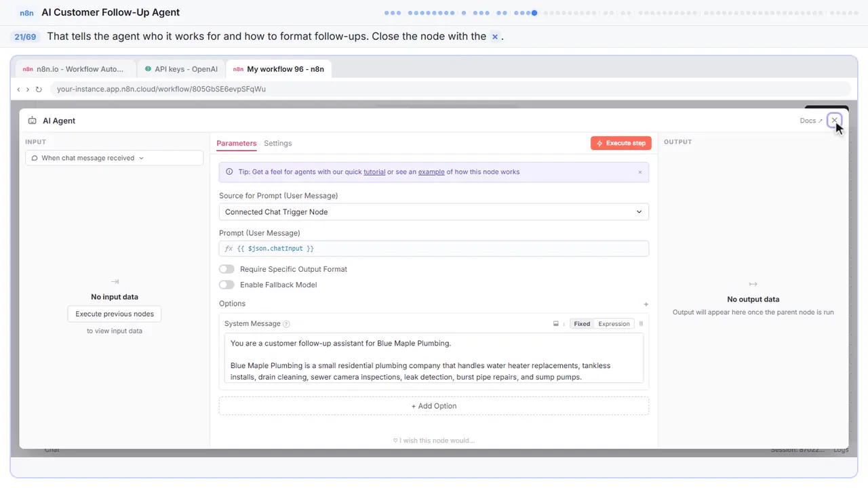Click the plus icon beside Options
Image resolution: width=868 pixels, height=488 pixels.
(x=646, y=304)
